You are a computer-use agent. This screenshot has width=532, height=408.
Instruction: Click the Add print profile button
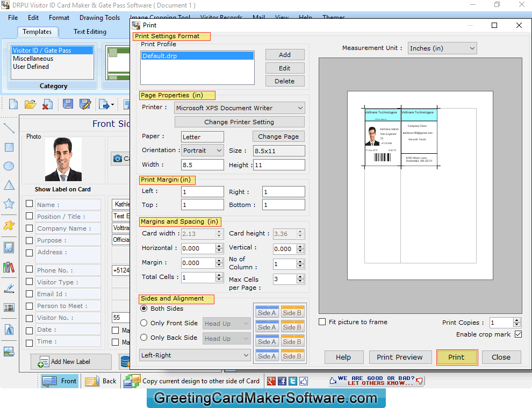tap(285, 55)
